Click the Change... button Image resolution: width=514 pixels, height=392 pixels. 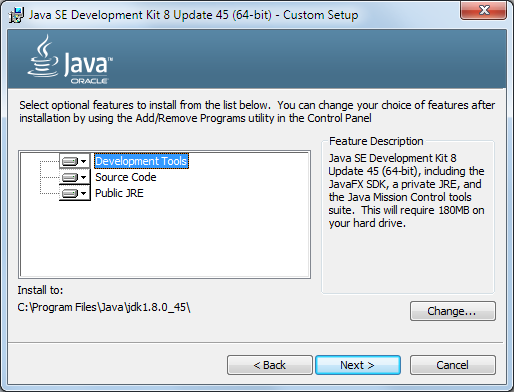[453, 311]
